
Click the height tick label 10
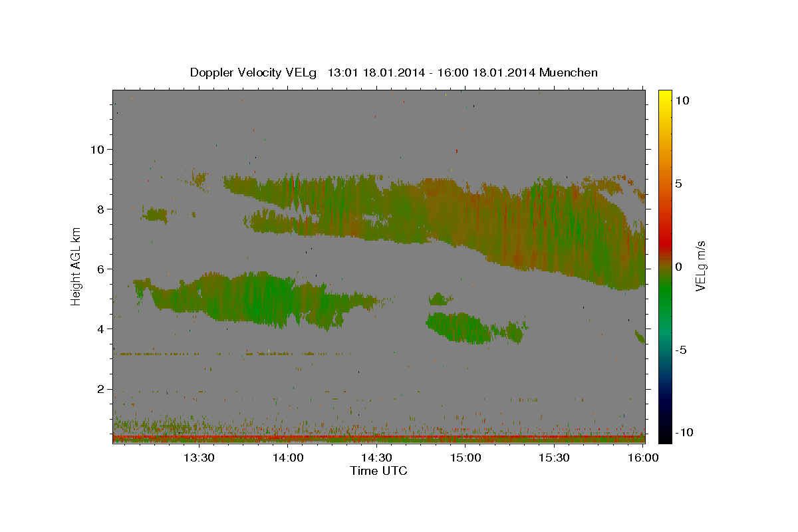[96, 149]
